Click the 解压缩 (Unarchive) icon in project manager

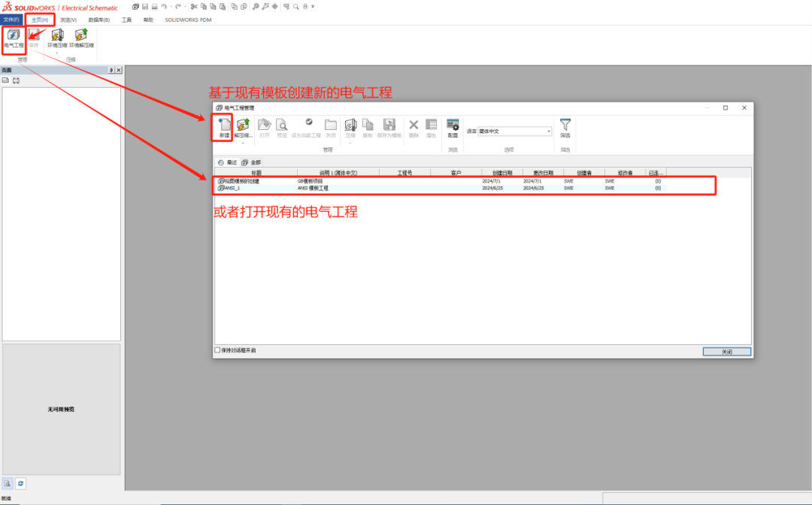[242, 128]
